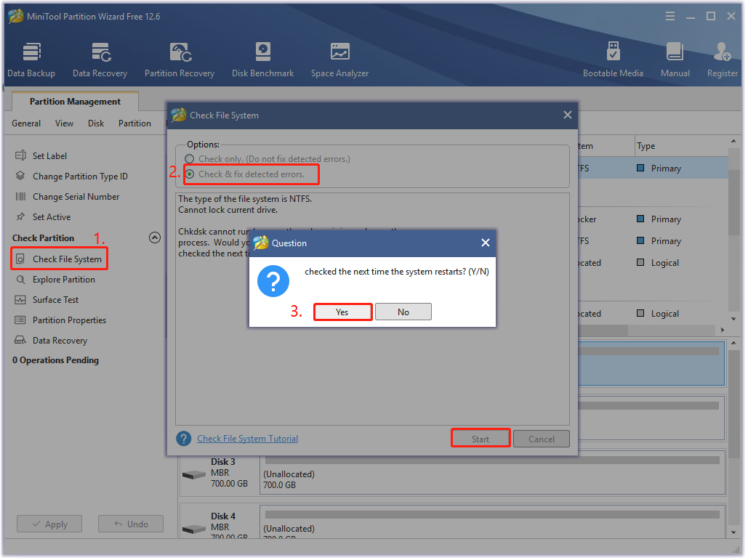Open the Disk menu
Screen dimensions: 748x560
coord(96,123)
